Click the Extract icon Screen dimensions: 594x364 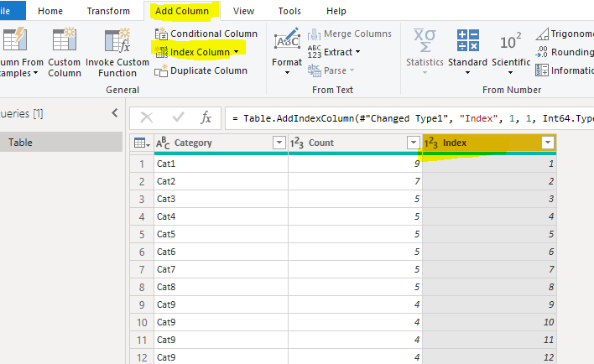pyautogui.click(x=314, y=52)
